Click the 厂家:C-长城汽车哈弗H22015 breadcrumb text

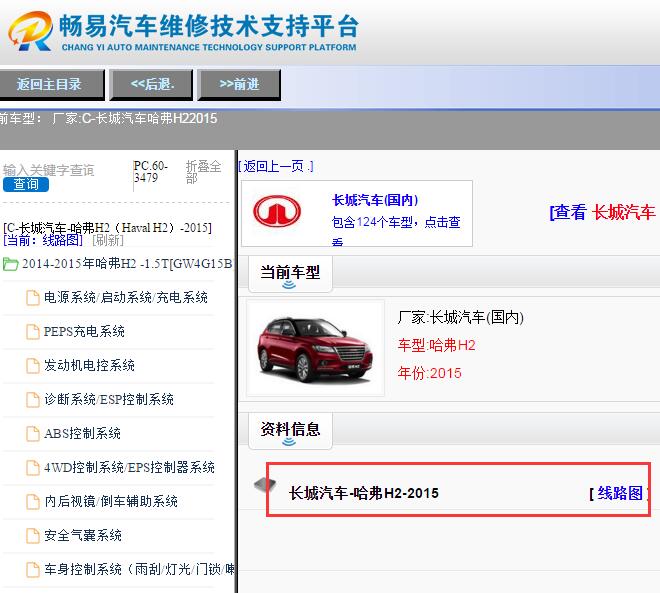(x=135, y=119)
